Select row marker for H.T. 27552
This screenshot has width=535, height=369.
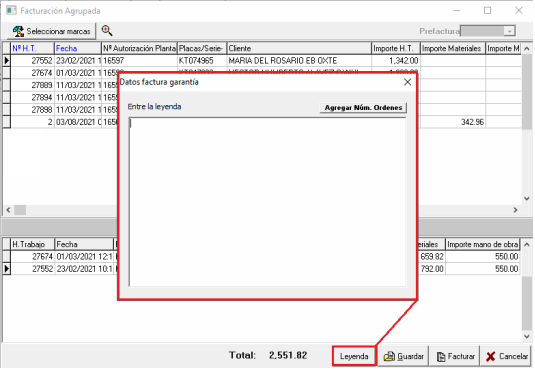pyautogui.click(x=6, y=61)
